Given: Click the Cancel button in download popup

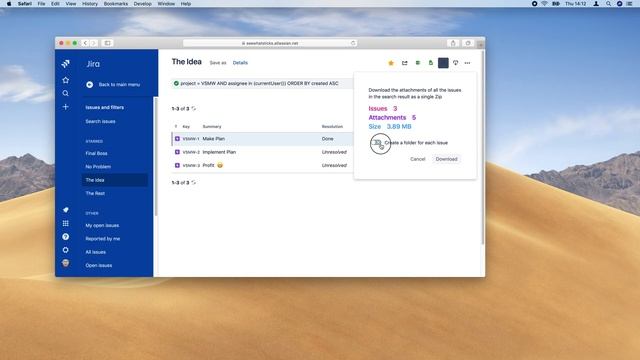Looking at the screenshot, I should [x=418, y=159].
